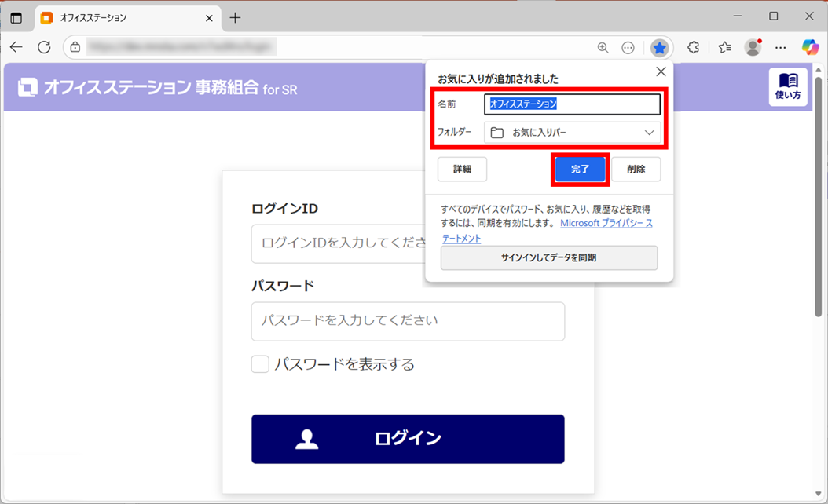Open the Extensions puzzle icon
Screen dimensions: 828x504
(x=694, y=48)
